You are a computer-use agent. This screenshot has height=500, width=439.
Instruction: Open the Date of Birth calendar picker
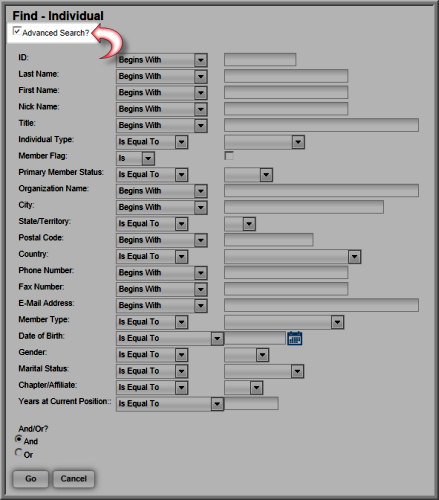point(295,338)
